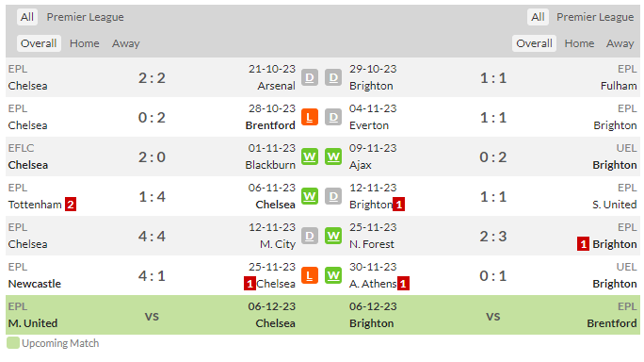Viewport: 644px width, 362px height.
Task: Switch left panel to Away matches
Action: pos(125,43)
